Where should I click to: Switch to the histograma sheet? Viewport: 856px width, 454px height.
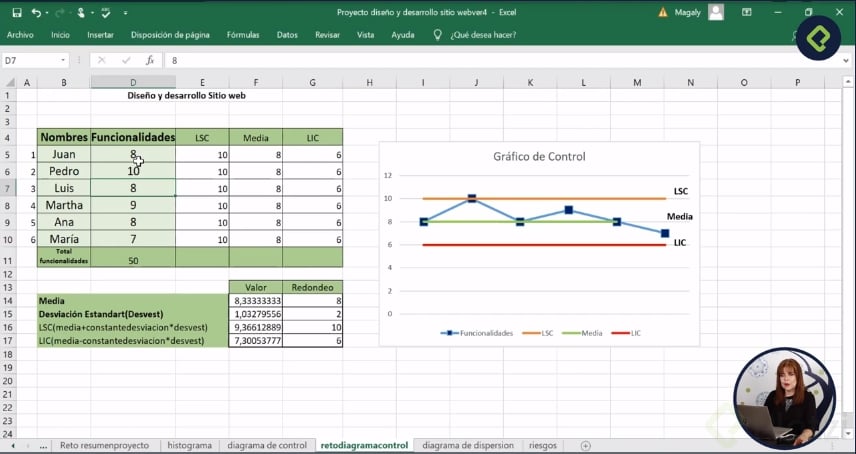(x=189, y=445)
